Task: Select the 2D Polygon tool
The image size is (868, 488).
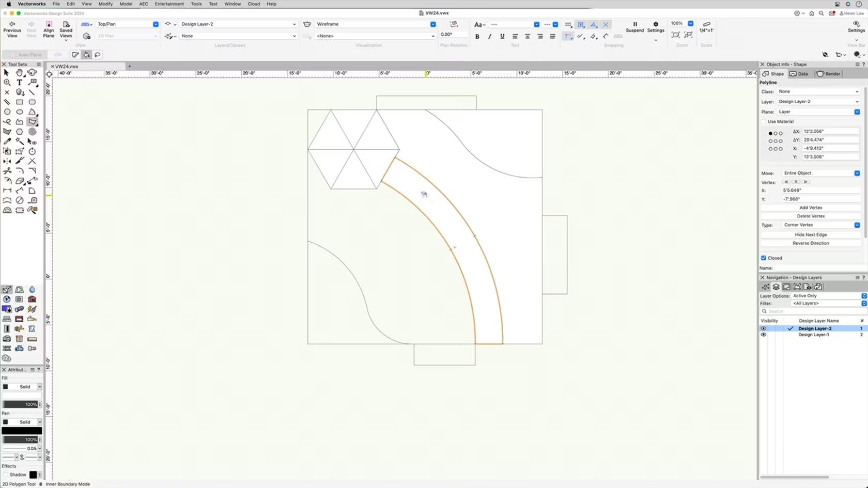Action: [x=32, y=122]
